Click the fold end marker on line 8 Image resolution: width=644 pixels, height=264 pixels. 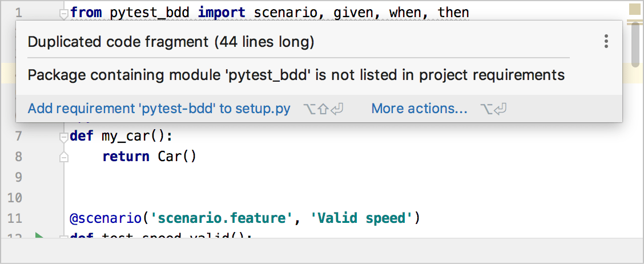[64, 157]
